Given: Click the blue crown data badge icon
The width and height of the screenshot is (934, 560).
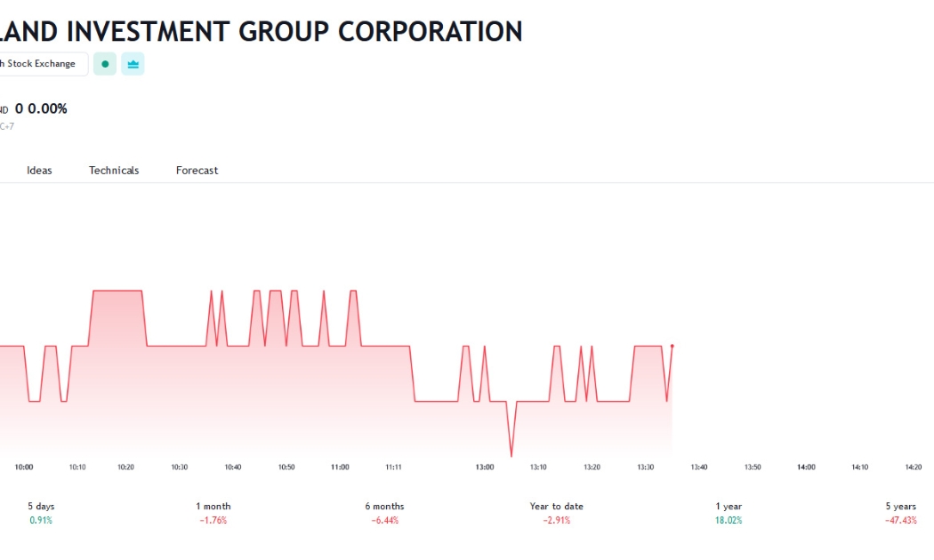Looking at the screenshot, I should pyautogui.click(x=133, y=64).
